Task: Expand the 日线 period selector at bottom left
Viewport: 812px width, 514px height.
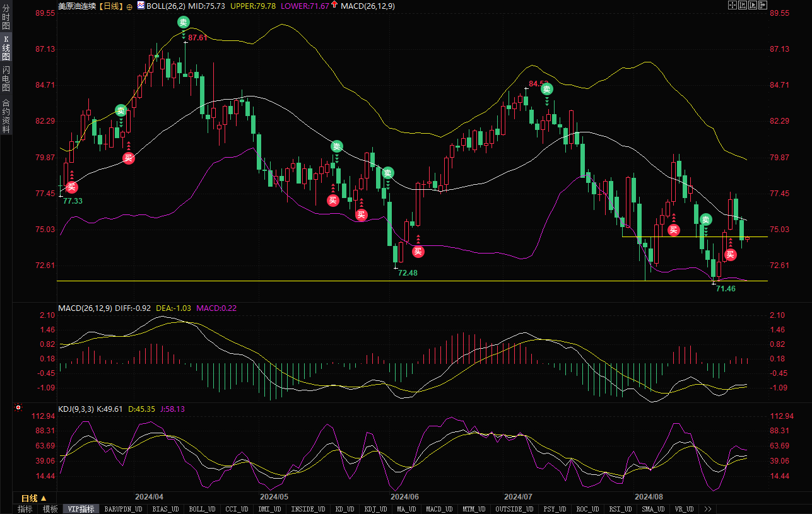Action: [x=34, y=498]
